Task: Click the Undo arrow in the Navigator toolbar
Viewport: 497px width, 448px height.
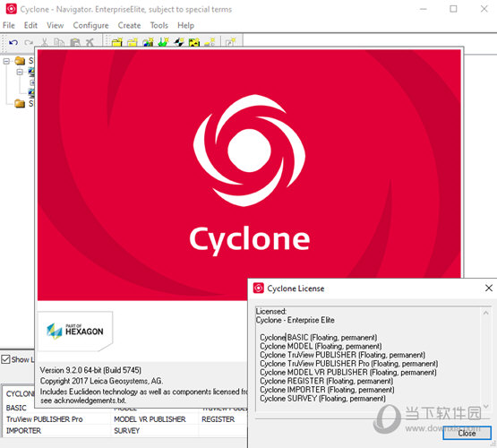Action: pyautogui.click(x=13, y=42)
